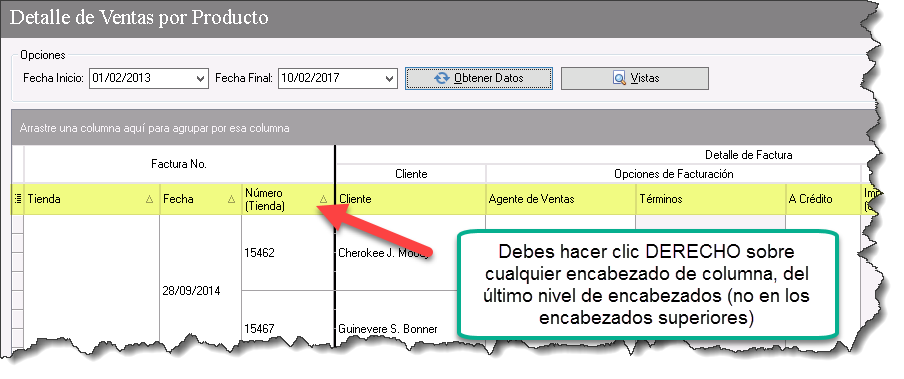Viewport: 904px width, 379px height.
Task: Open the Fecha Inicio date dropdown arrow
Action: (201, 78)
